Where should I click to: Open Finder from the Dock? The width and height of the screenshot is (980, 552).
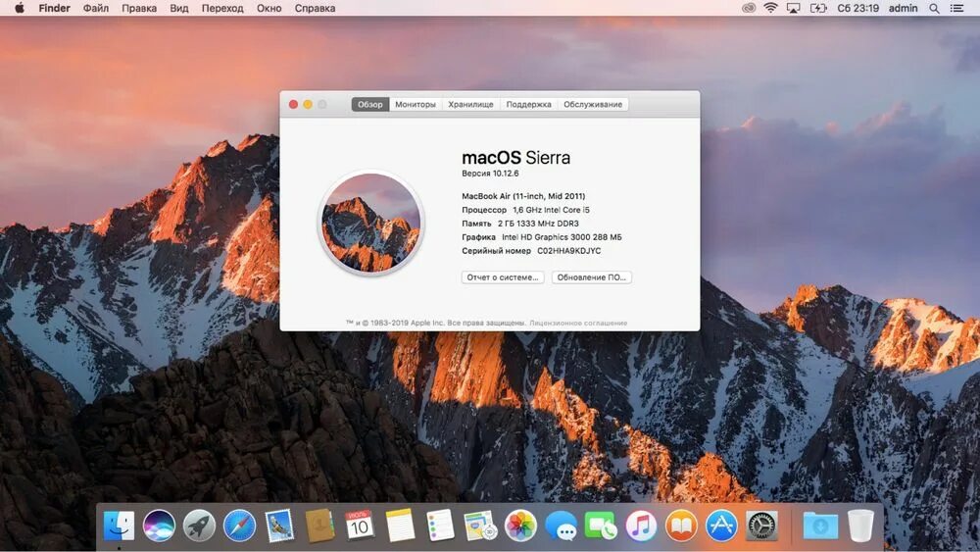click(x=119, y=526)
